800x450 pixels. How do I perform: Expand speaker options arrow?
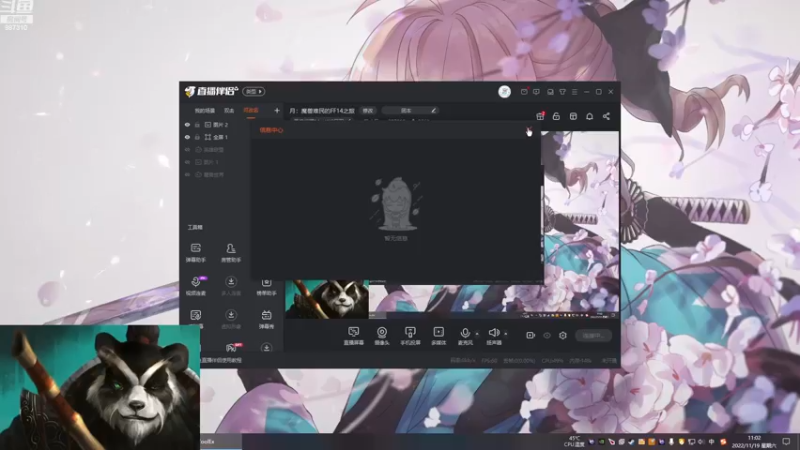coord(506,334)
